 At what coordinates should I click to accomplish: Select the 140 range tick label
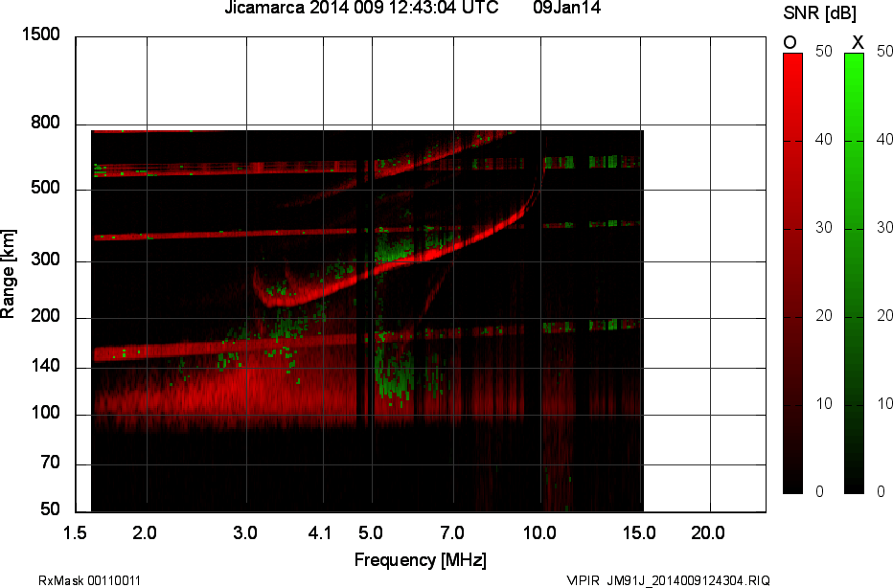45,368
